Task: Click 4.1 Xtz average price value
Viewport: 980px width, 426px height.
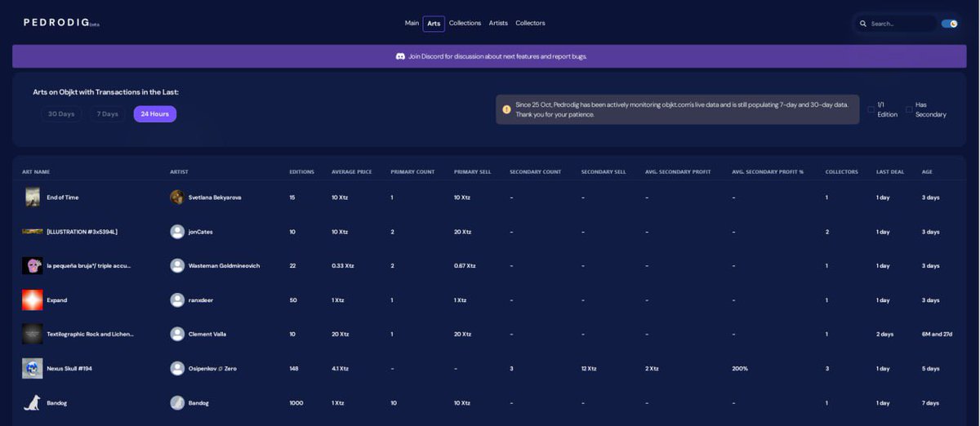Action: tap(340, 368)
